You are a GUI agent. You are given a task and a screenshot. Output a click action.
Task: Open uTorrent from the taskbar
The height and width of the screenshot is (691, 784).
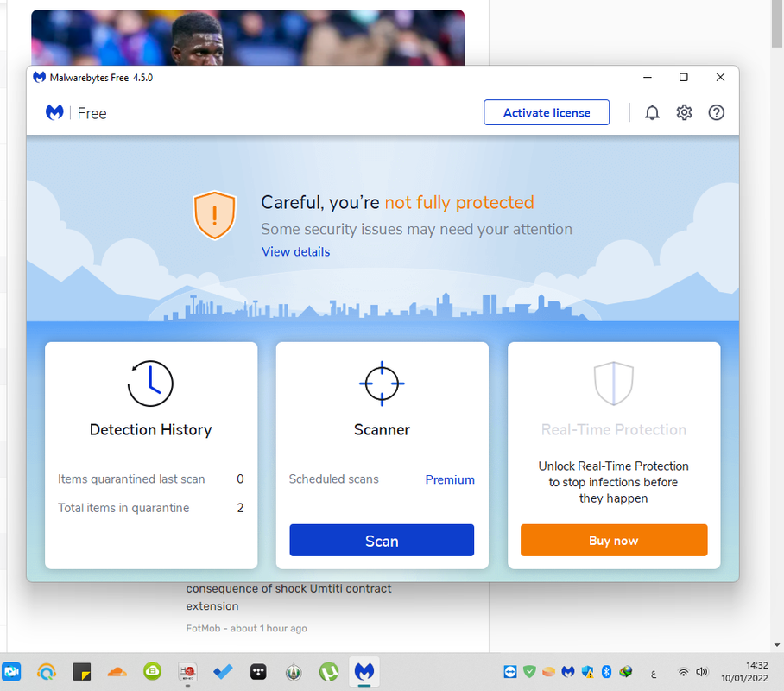pyautogui.click(x=329, y=671)
